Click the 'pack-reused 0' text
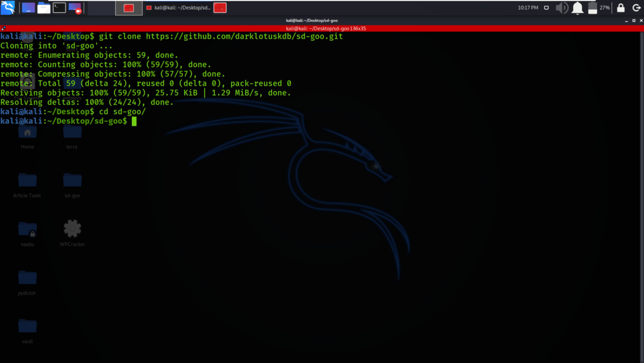The height and width of the screenshot is (363, 644). tap(261, 83)
